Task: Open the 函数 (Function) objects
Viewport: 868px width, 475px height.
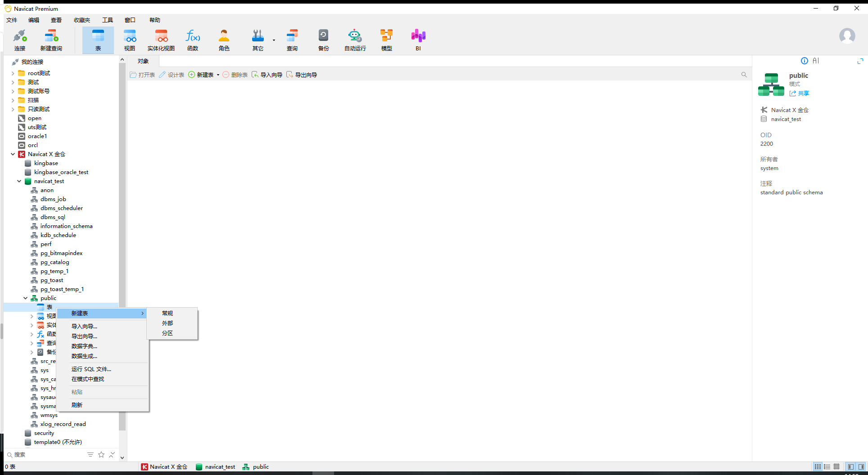Action: pos(193,40)
